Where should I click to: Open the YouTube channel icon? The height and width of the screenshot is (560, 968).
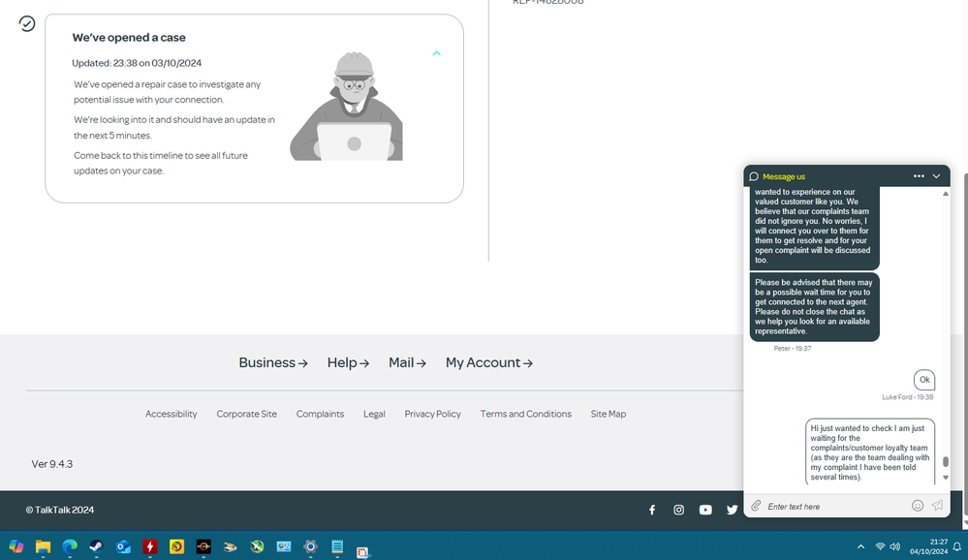(x=705, y=510)
